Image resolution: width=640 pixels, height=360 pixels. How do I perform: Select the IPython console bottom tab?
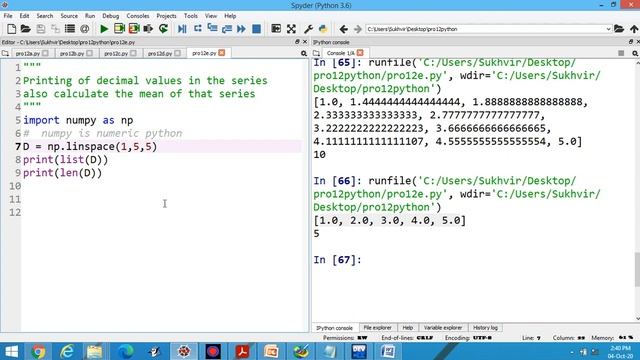tap(334, 328)
